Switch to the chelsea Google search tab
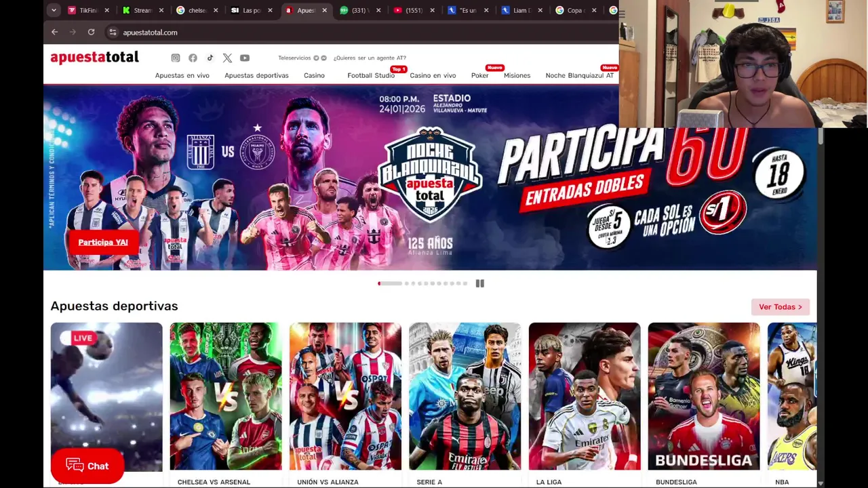The width and height of the screenshot is (868, 488). (x=197, y=10)
